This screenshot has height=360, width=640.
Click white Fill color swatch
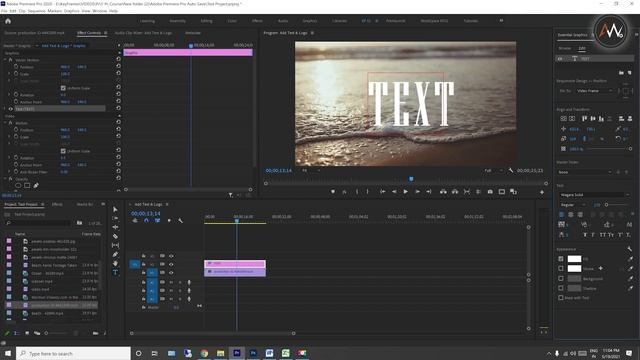click(574, 259)
